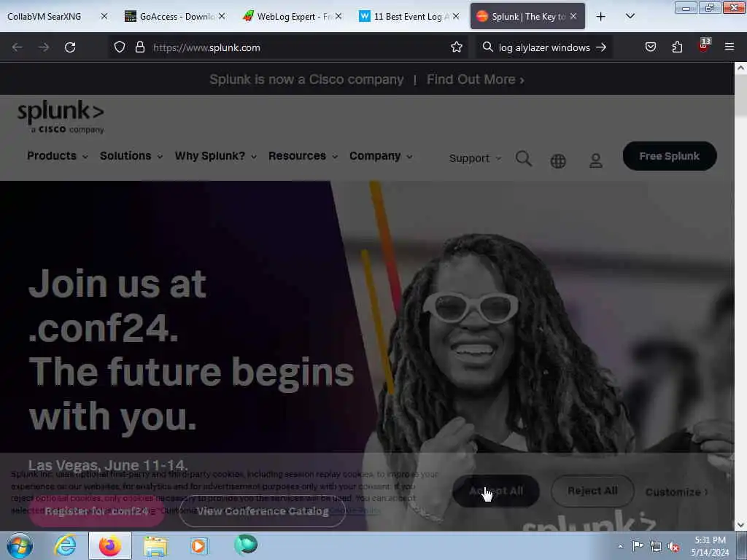Click View Conference Catalog button
Viewport: 747px width, 560px height.
(263, 511)
